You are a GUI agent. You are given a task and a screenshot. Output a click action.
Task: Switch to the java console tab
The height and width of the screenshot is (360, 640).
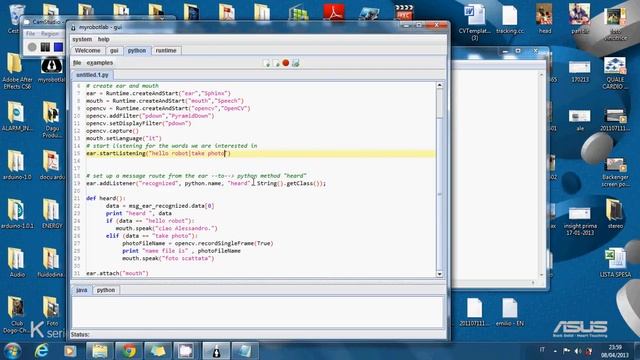coord(82,290)
